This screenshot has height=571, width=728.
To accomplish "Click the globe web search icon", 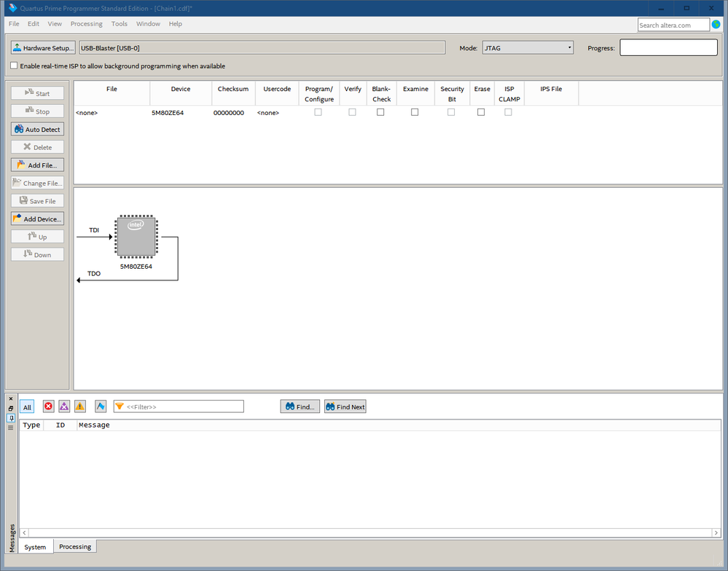I will click(716, 25).
